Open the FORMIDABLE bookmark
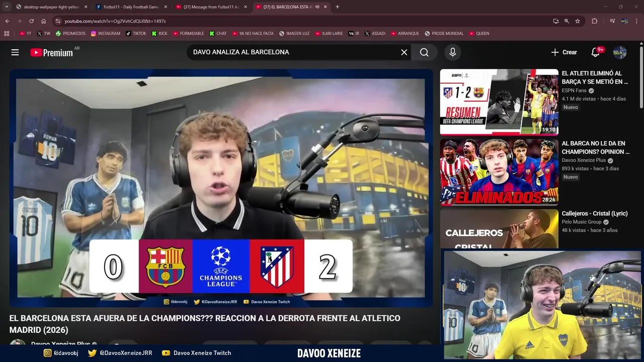Image resolution: width=644 pixels, height=362 pixels. pyautogui.click(x=188, y=34)
